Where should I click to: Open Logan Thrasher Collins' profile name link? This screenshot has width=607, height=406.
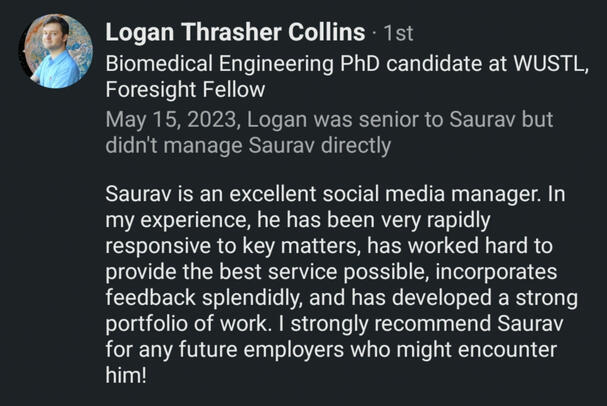(234, 33)
